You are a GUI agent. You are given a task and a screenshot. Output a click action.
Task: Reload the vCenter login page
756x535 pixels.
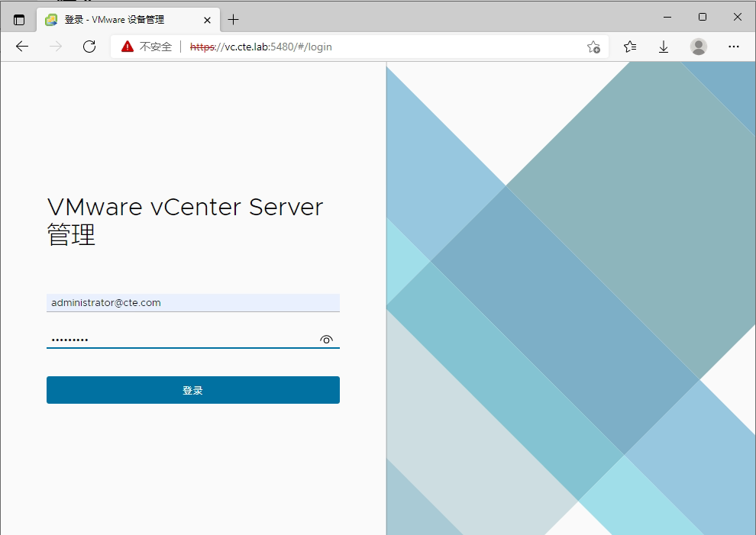pos(89,47)
